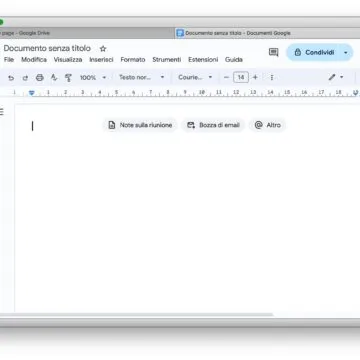This screenshot has height=360, width=360.
Task: Run spelling and grammar check icon
Action: point(54,78)
